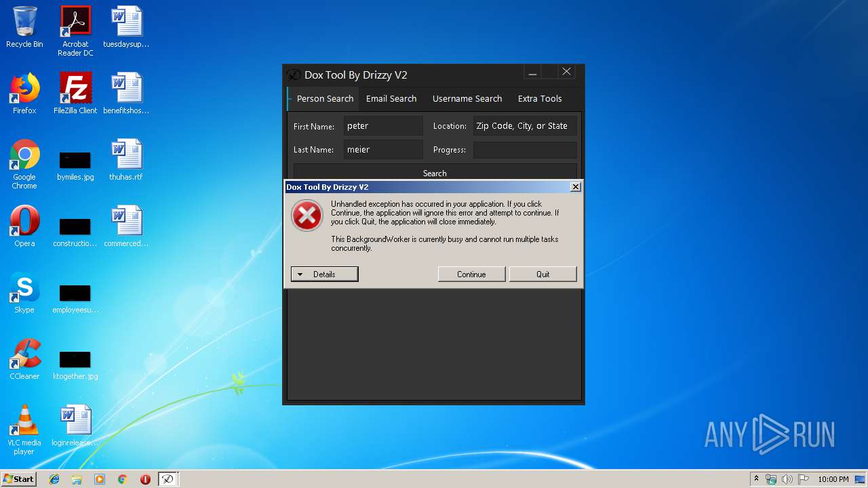
Task: Launch Firefox from the desktop
Action: 24,94
